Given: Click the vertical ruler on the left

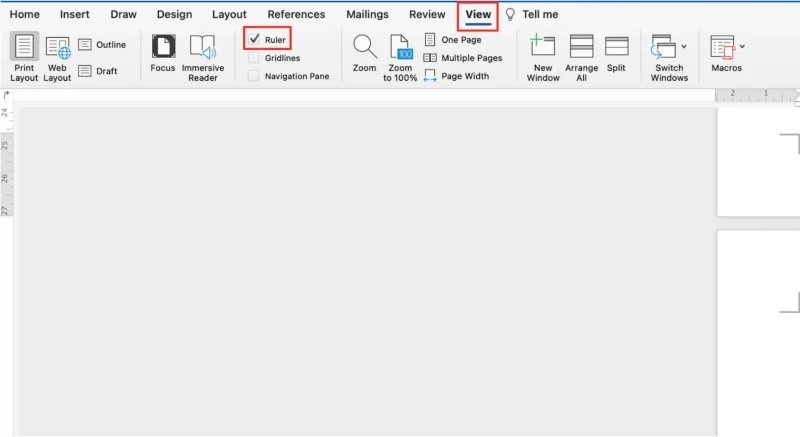Looking at the screenshot, I should [6, 160].
